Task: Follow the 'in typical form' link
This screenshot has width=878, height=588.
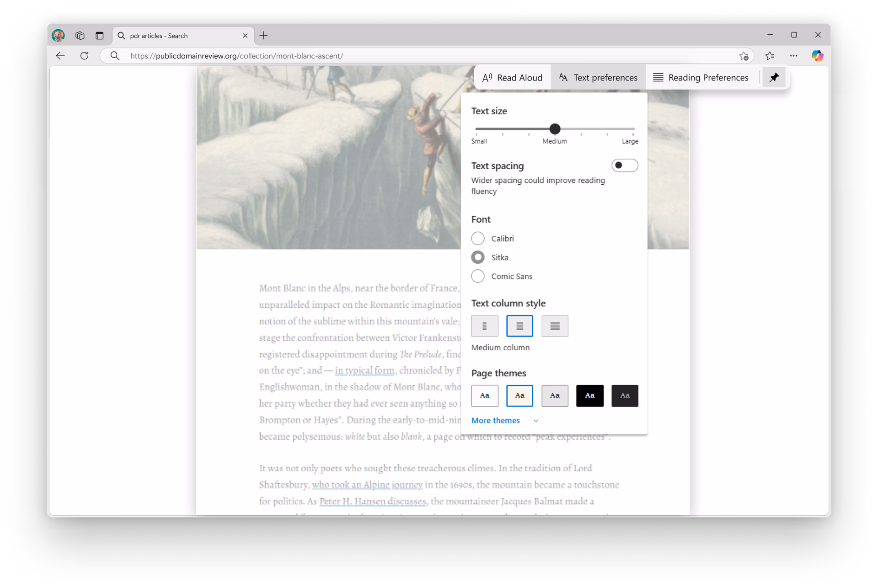Action: point(364,370)
